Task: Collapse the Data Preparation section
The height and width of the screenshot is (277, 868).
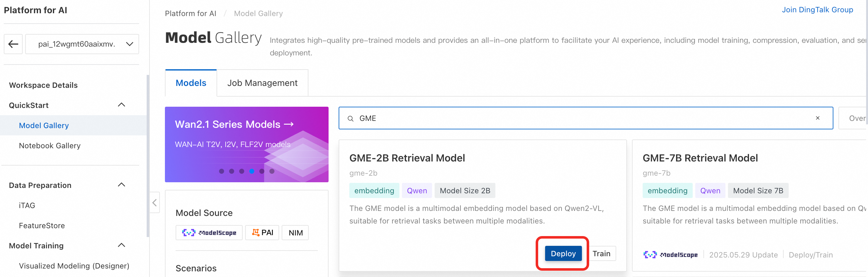Action: (x=121, y=185)
